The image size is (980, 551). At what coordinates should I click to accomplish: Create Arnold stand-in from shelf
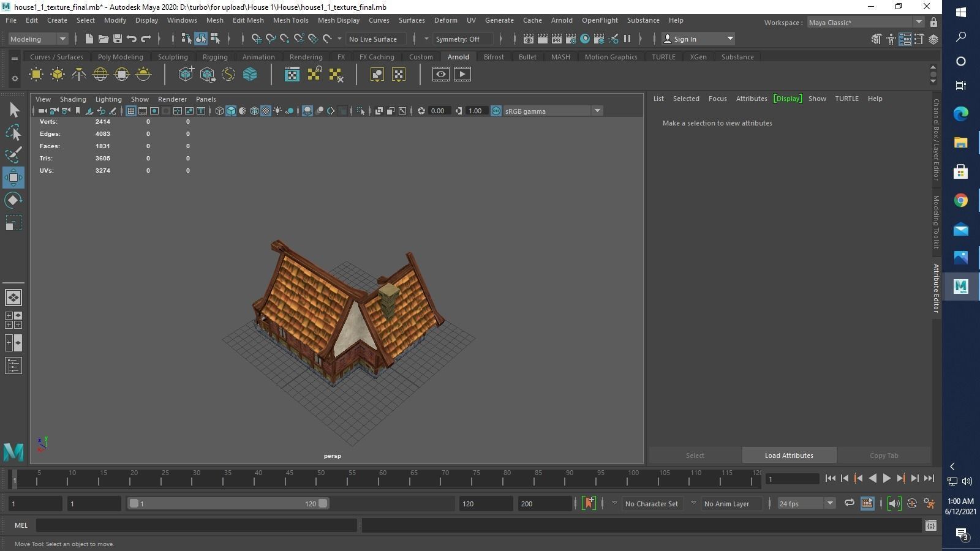click(x=186, y=75)
